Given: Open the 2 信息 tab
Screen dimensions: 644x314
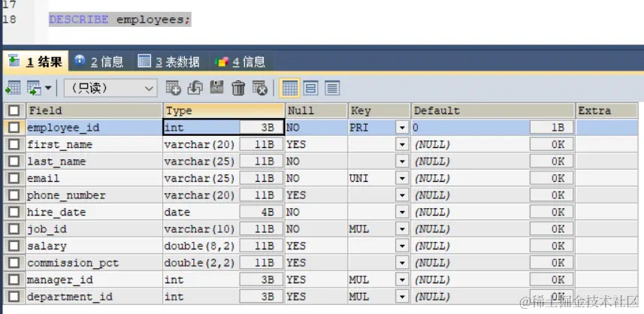Looking at the screenshot, I should [99, 62].
